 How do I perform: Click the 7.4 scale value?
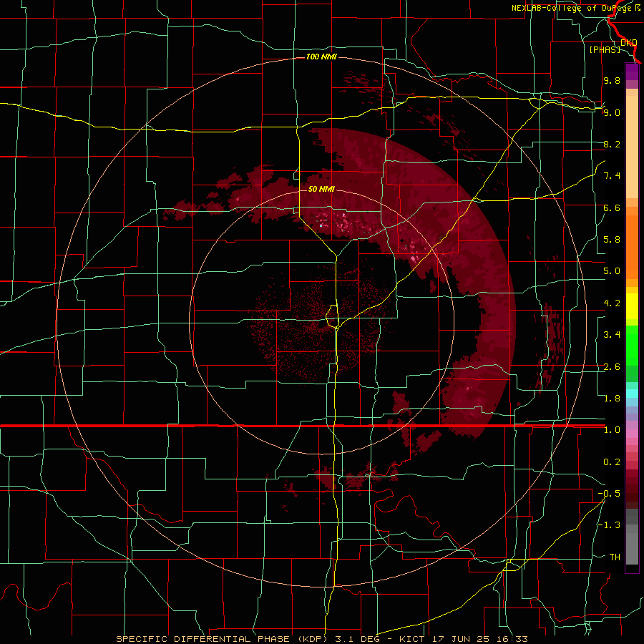click(x=612, y=176)
